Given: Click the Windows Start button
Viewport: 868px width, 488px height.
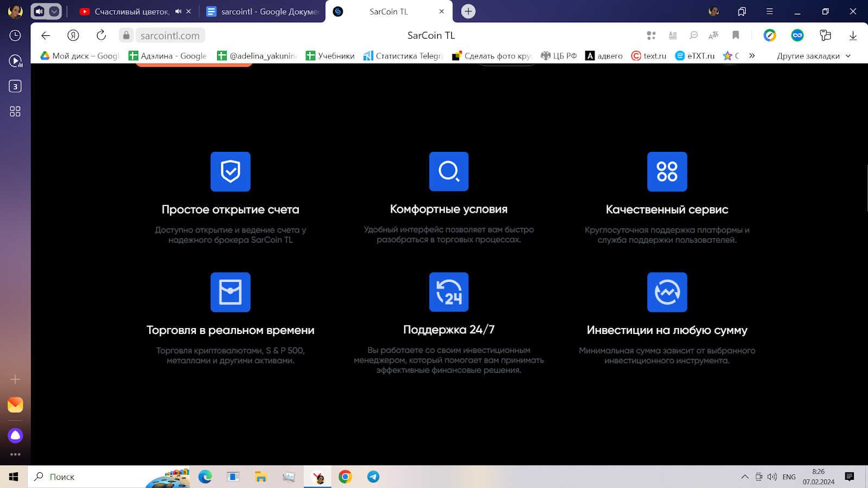Looking at the screenshot, I should click(14, 477).
